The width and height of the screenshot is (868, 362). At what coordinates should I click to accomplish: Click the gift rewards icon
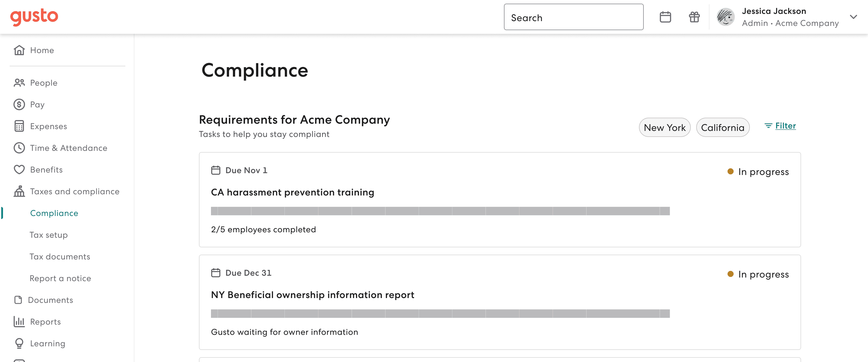tap(694, 17)
